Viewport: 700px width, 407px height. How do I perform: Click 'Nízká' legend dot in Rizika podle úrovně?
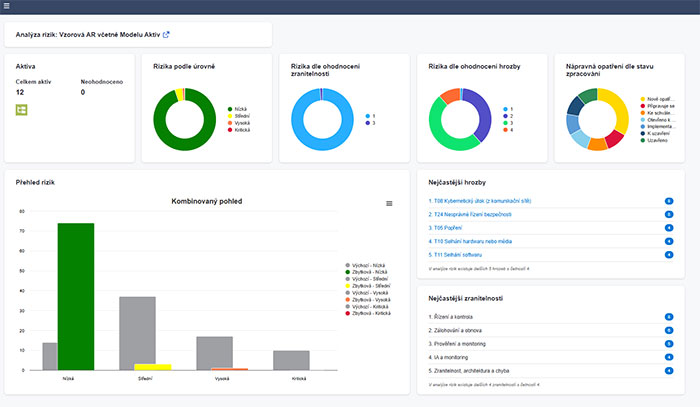click(229, 107)
